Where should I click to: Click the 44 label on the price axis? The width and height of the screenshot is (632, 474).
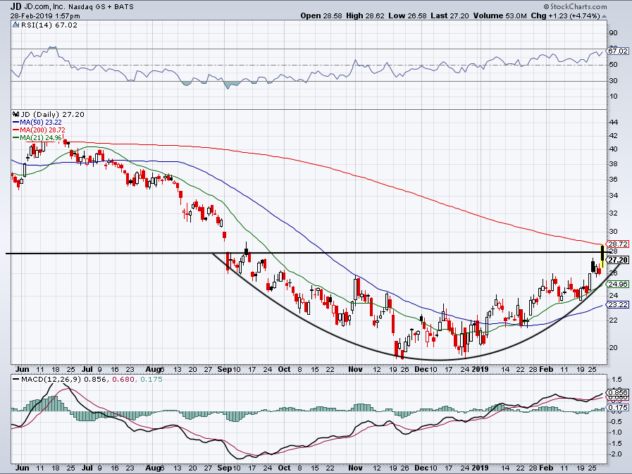[614, 122]
